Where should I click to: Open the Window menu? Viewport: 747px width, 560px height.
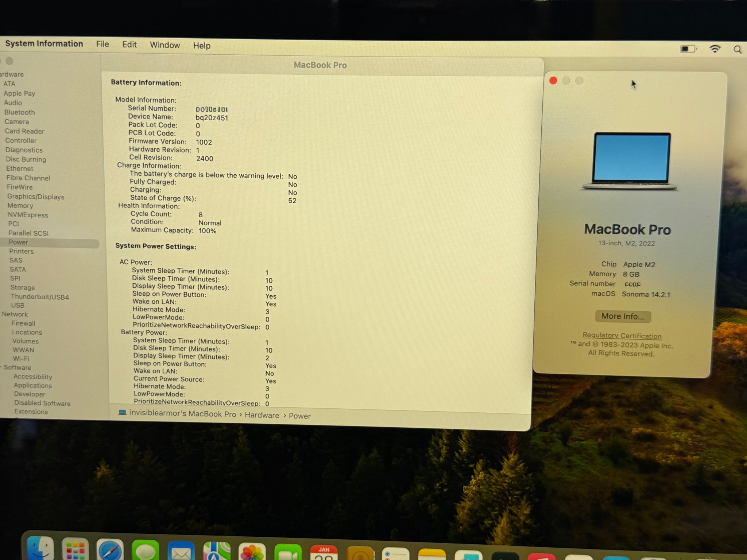click(x=165, y=45)
